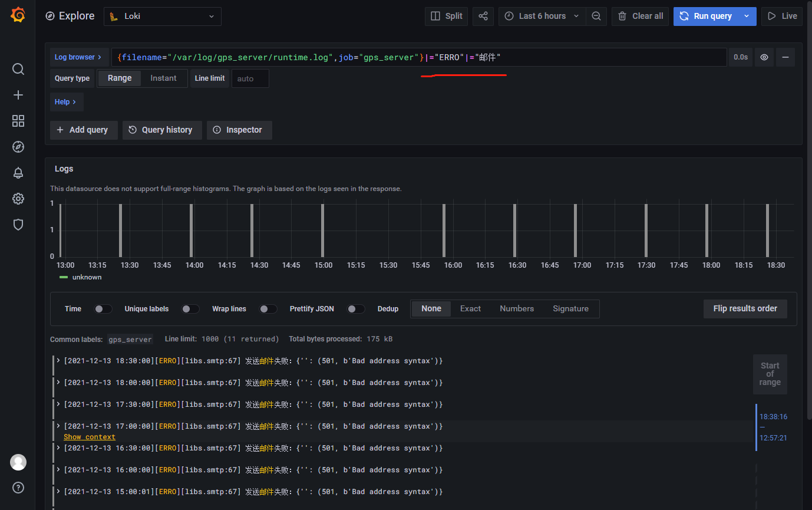The width and height of the screenshot is (812, 510).
Task: Open the Server Admin shield icon
Action: point(18,225)
